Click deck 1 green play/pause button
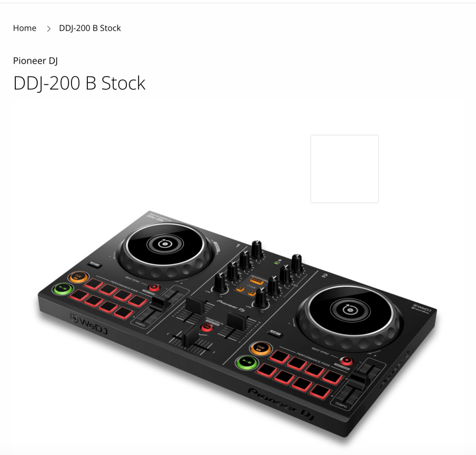 tap(63, 289)
